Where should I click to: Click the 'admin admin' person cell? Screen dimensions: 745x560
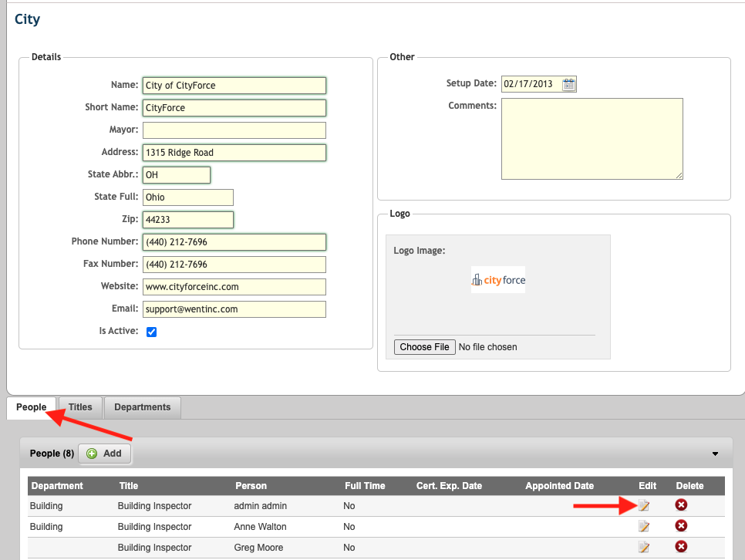click(x=261, y=506)
